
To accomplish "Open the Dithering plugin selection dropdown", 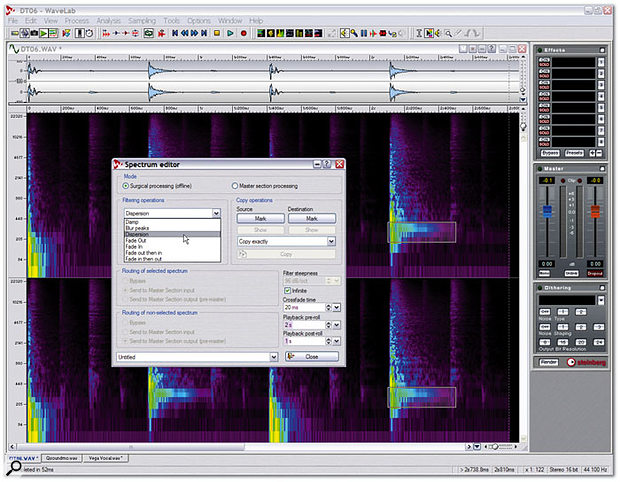I will (601, 301).
